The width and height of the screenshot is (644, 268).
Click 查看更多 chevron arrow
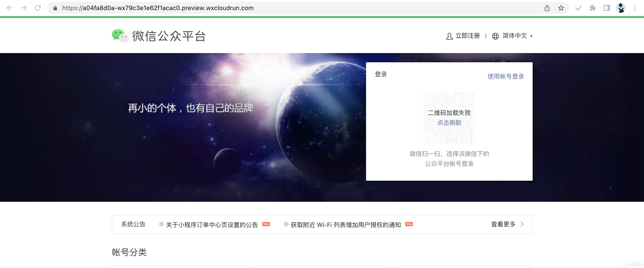(x=522, y=224)
